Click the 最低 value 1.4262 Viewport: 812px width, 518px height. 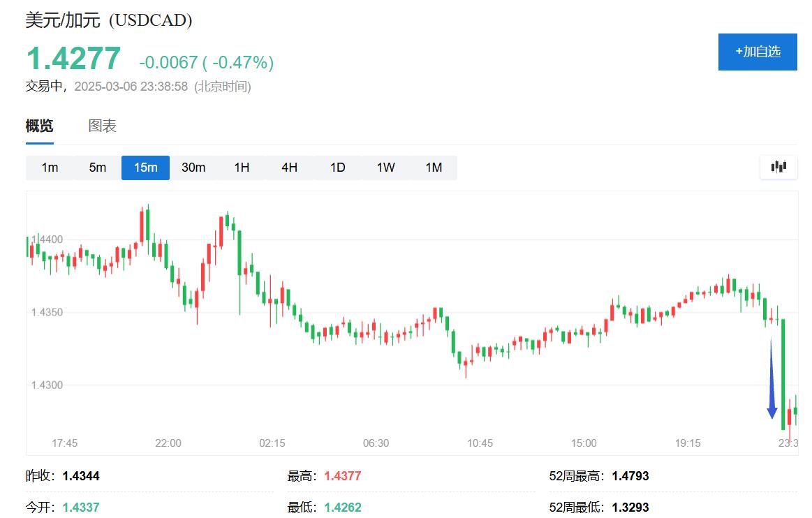tap(343, 508)
